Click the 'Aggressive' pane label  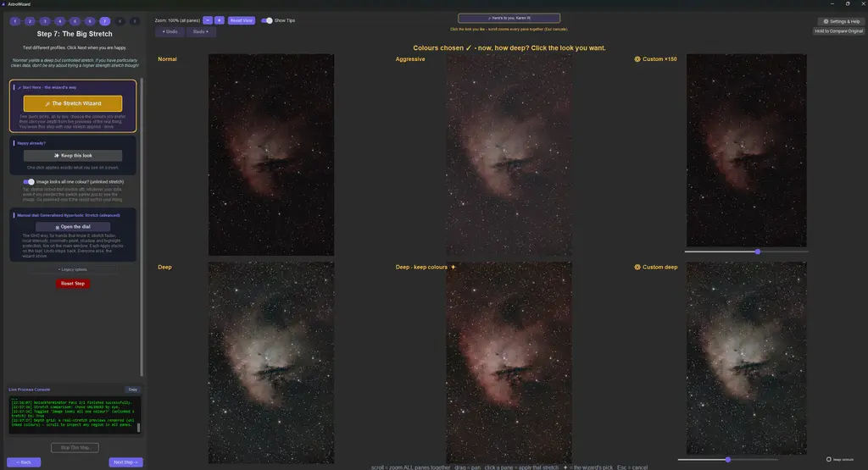point(410,59)
